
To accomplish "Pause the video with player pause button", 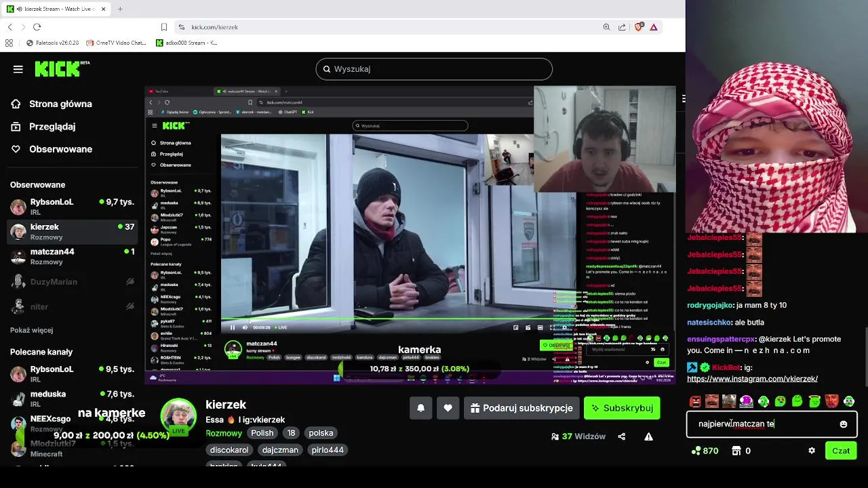I will coord(232,327).
